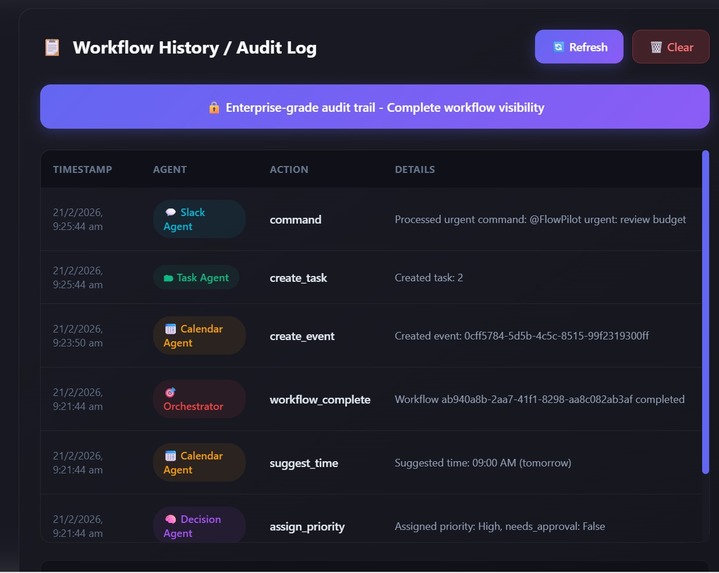Click the target icon in Orchestrator badge

click(170, 392)
